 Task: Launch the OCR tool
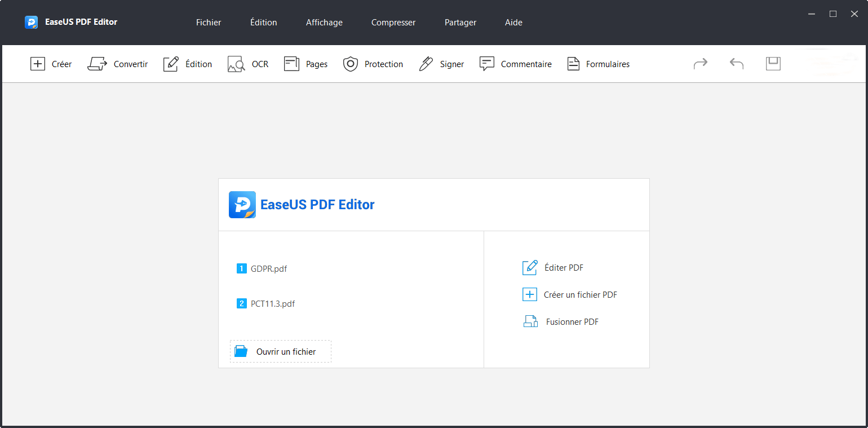pyautogui.click(x=248, y=64)
